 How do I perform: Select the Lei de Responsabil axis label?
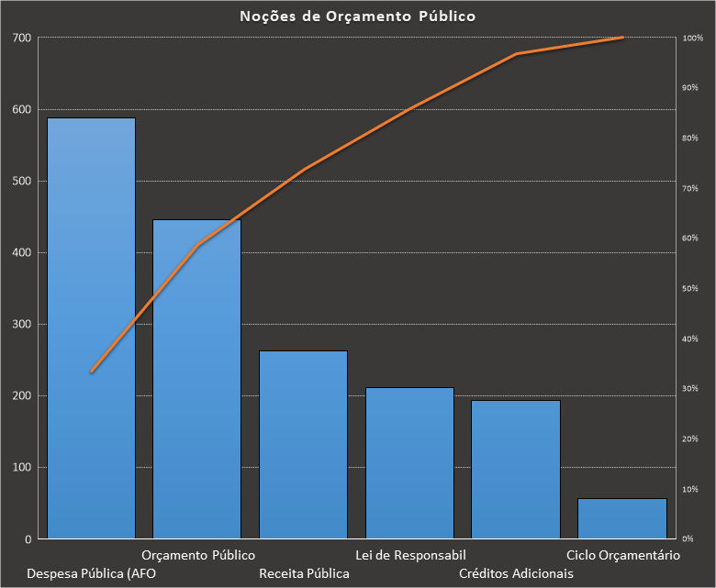[x=410, y=555]
